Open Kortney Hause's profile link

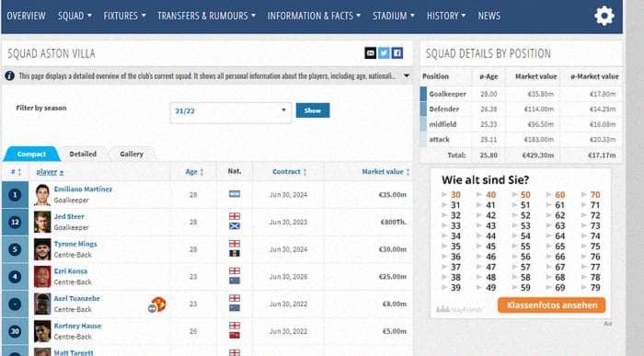coord(77,326)
